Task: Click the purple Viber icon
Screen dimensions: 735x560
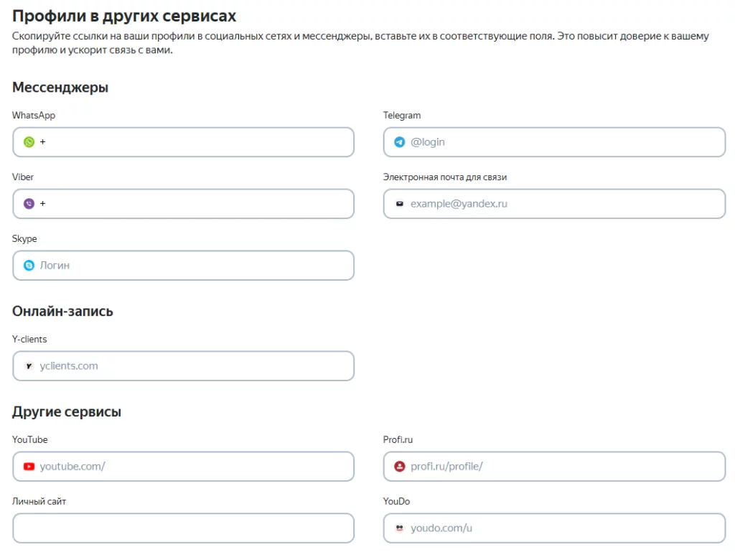Action: (x=29, y=204)
